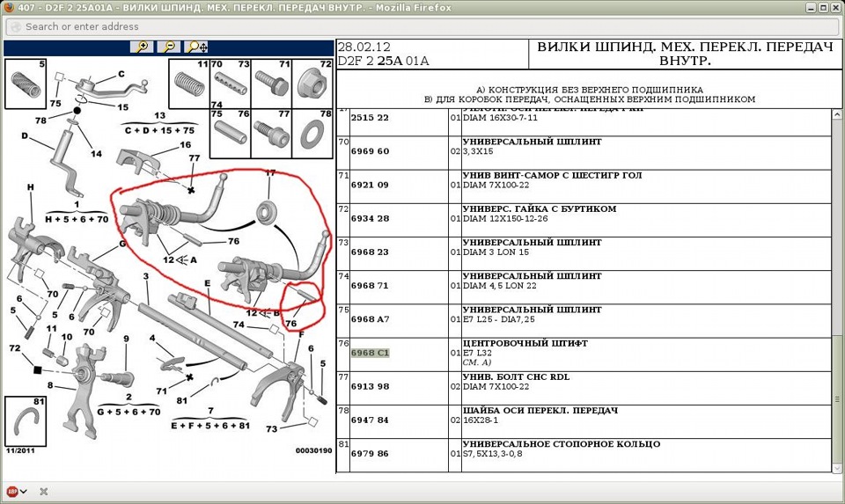Click the 'ЦЕНТРОВОЧНЫЙ ШТИФТ' part name

click(525, 344)
